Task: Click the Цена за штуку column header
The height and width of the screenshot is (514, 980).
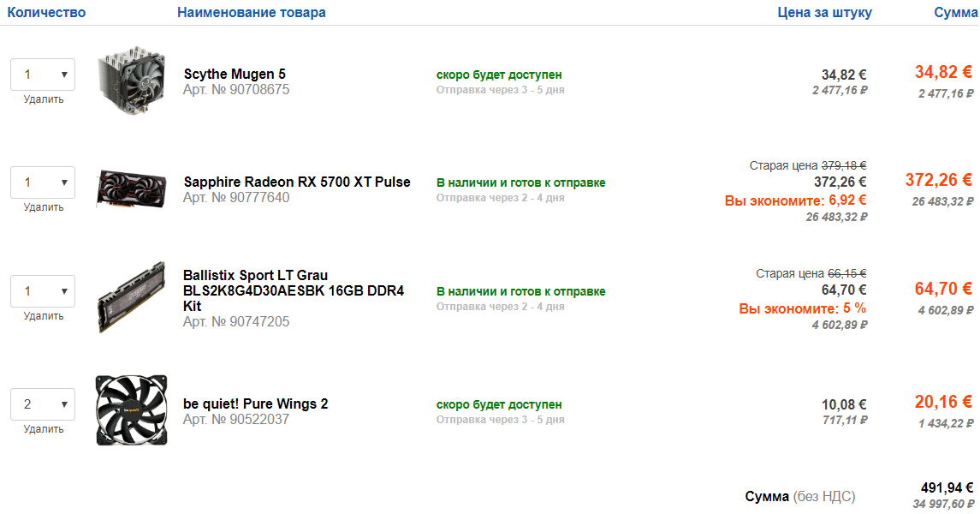Action: coord(824,13)
